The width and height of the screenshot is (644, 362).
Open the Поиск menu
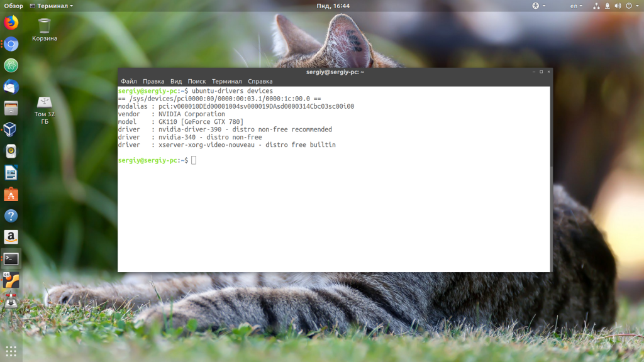pos(197,81)
